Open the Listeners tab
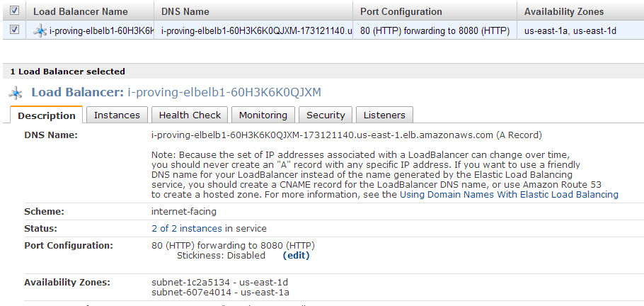This screenshot has width=644, height=306. coord(384,115)
